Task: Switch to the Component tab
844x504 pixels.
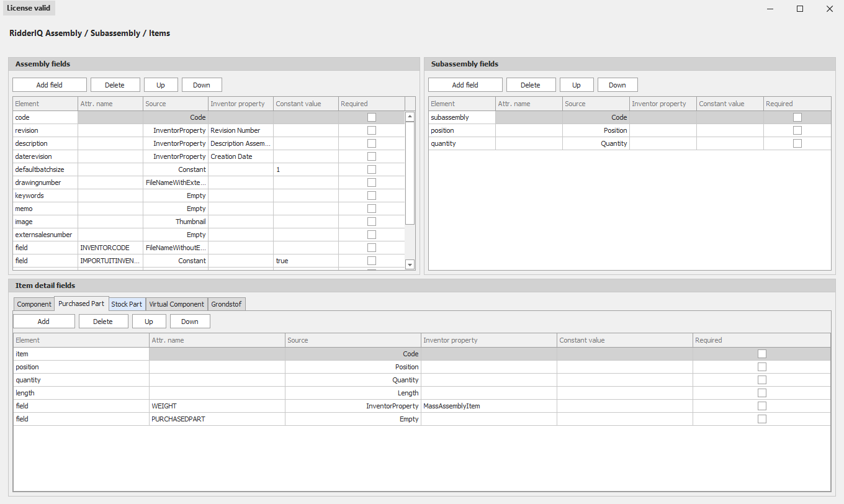Action: point(34,304)
